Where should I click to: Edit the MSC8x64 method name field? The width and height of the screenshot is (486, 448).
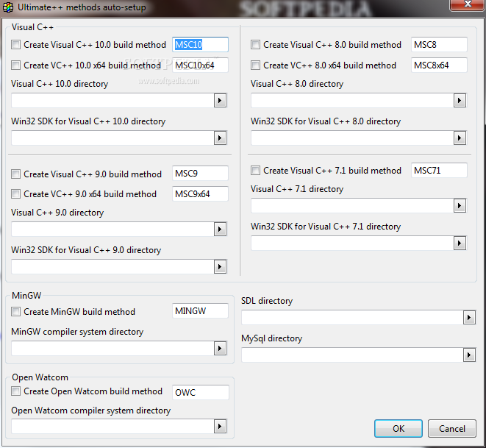(439, 65)
